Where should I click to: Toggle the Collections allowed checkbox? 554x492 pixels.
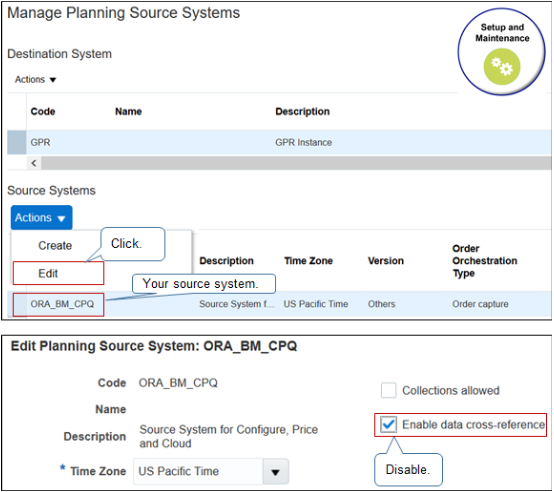[389, 391]
